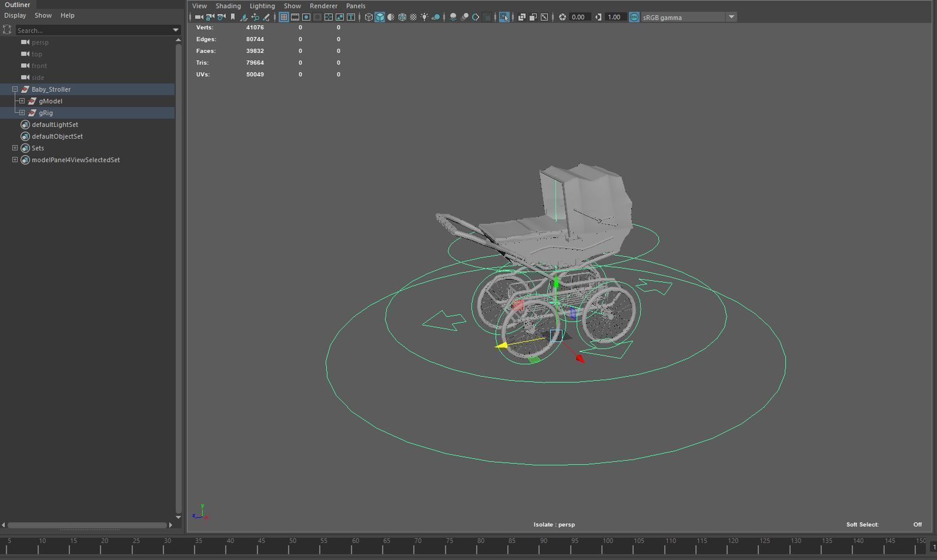
Task: Expand the gModel group
Action: 22,101
